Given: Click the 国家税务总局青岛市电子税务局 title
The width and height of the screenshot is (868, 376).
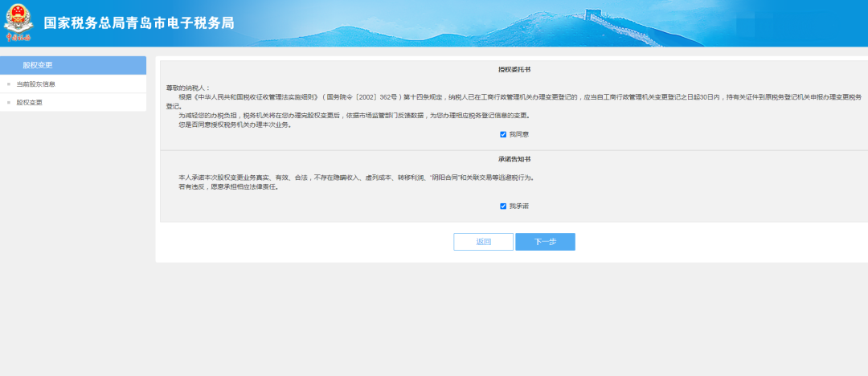Looking at the screenshot, I should click(139, 23).
